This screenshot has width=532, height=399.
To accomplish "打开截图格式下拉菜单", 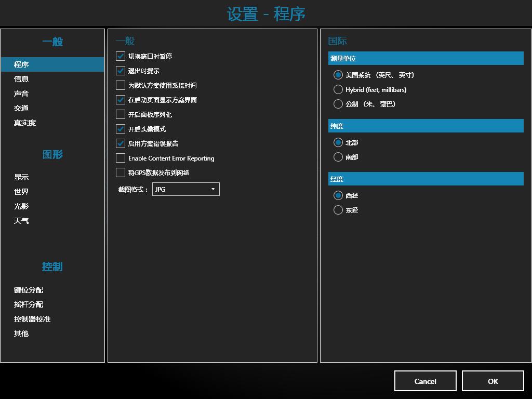I will pyautogui.click(x=213, y=189).
